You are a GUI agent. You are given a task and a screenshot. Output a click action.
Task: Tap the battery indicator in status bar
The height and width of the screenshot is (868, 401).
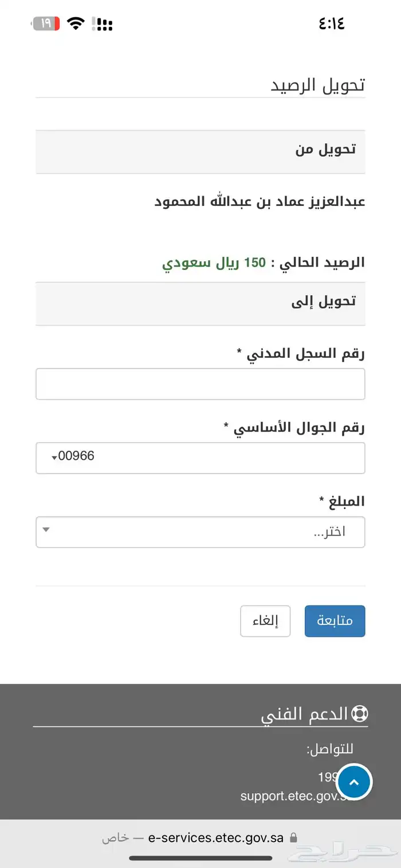46,24
